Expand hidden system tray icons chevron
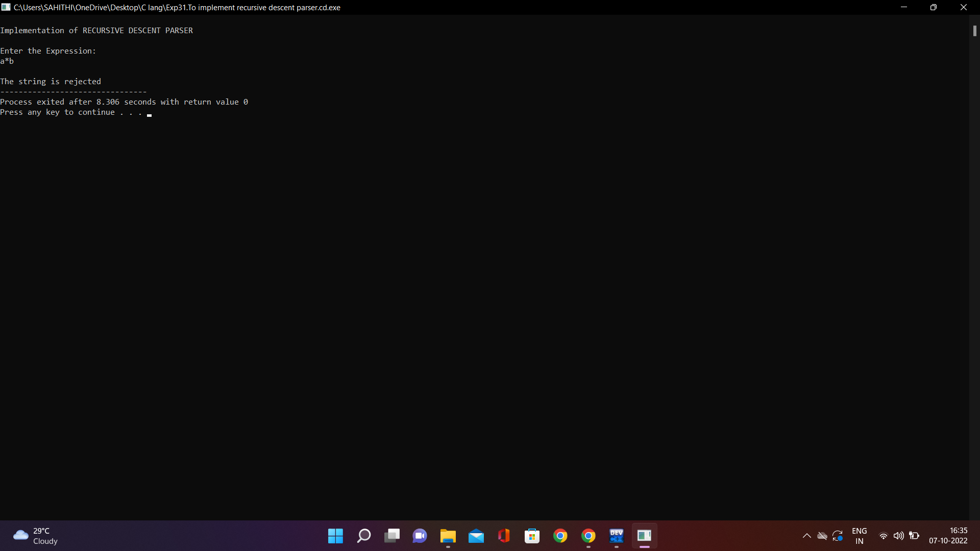Screen dimensions: 980x551 tap(806, 536)
